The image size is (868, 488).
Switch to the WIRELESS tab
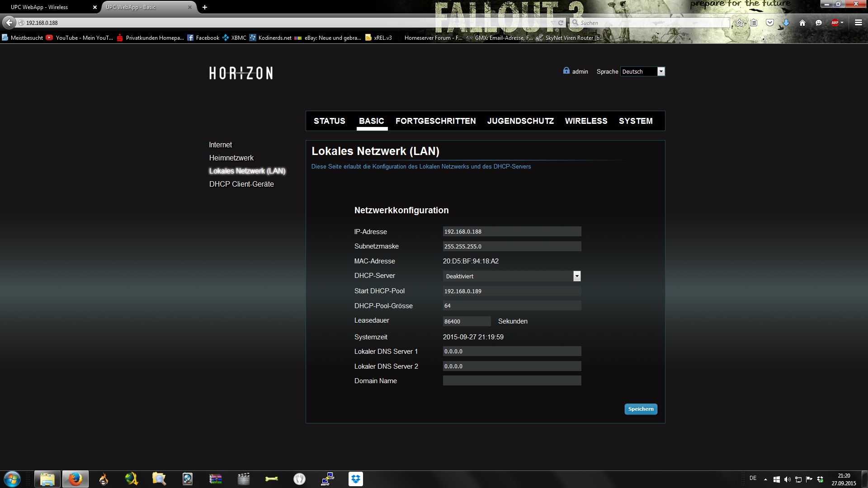pyautogui.click(x=586, y=121)
